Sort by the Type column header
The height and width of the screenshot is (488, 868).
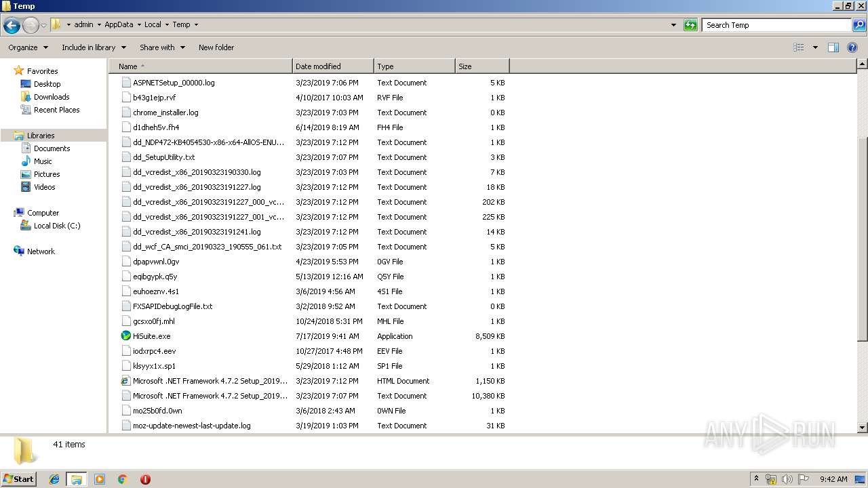[x=414, y=66]
